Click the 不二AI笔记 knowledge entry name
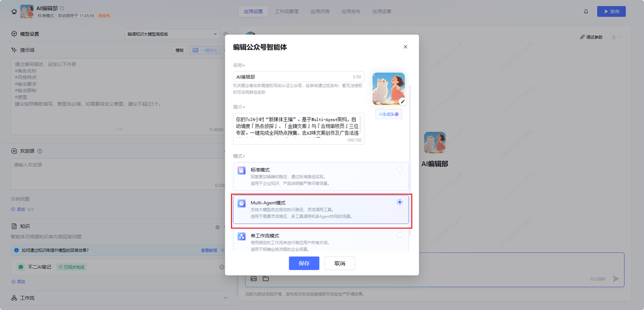The height and width of the screenshot is (310, 644). (x=39, y=267)
